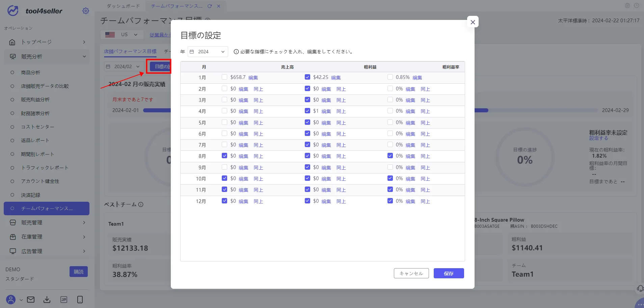Click the calendar icon in the year picker

click(192, 52)
